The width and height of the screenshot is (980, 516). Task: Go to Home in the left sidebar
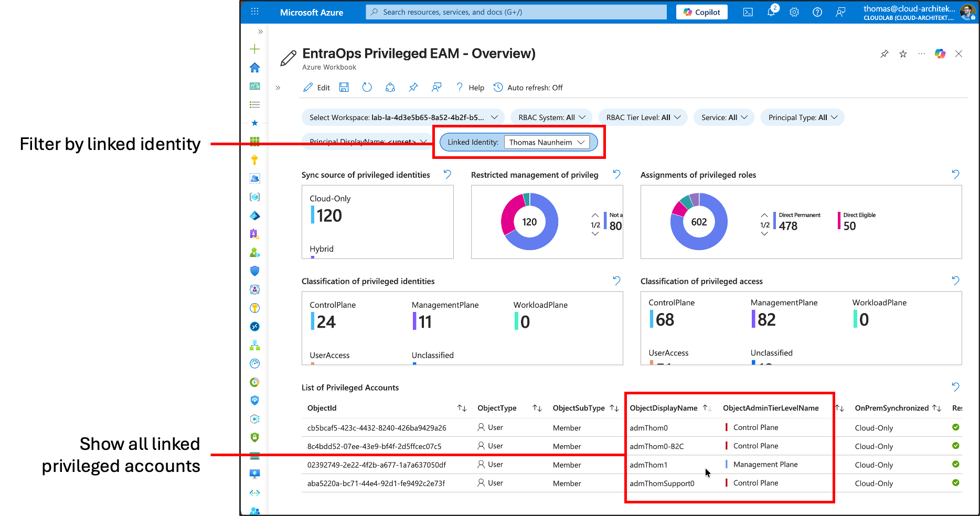(255, 68)
